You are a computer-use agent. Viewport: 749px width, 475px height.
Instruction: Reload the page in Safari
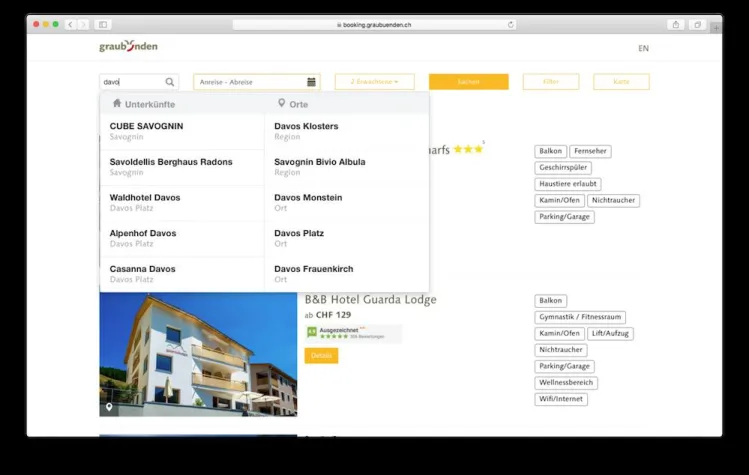[x=511, y=24]
